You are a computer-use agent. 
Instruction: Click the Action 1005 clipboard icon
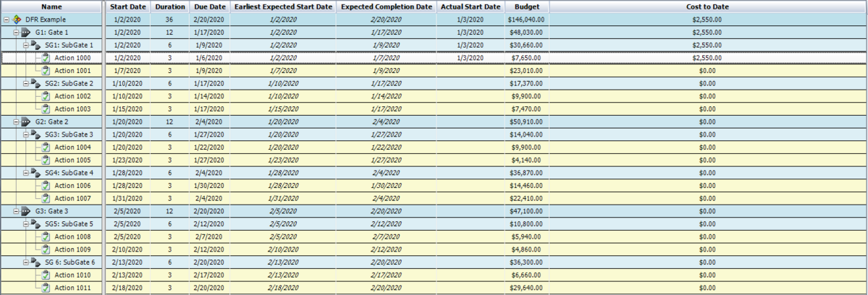46,160
